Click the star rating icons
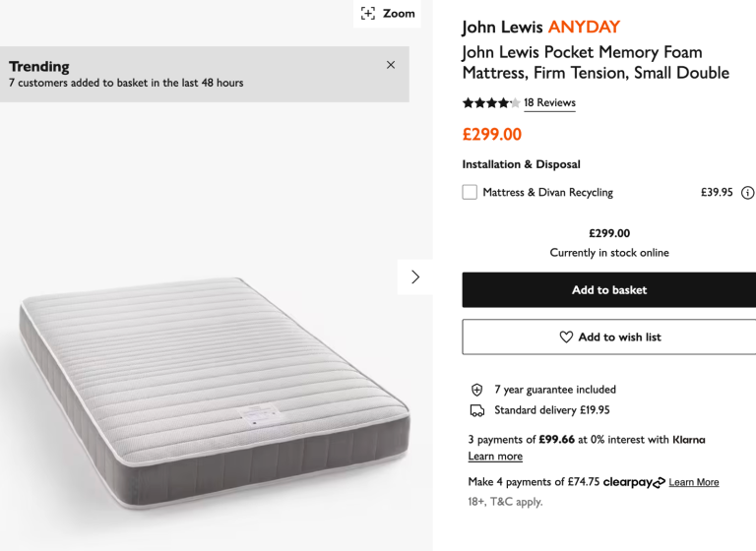Viewport: 756px width, 551px height. tap(491, 103)
